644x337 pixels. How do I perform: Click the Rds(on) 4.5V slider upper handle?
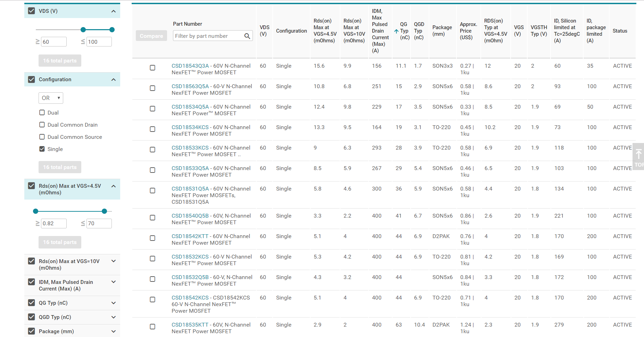click(104, 211)
